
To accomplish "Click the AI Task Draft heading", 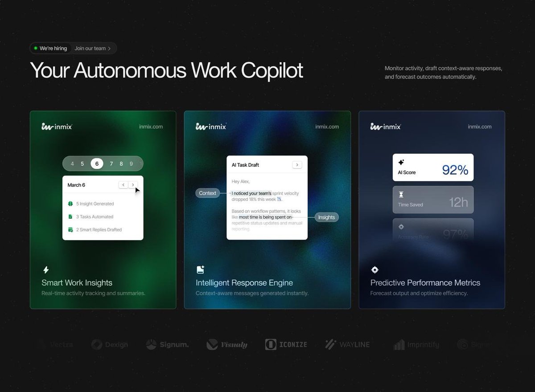I will pyautogui.click(x=245, y=165).
